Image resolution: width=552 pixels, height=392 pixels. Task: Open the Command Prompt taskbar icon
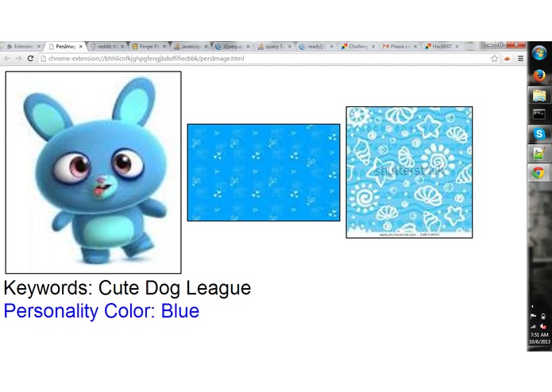pos(539,114)
